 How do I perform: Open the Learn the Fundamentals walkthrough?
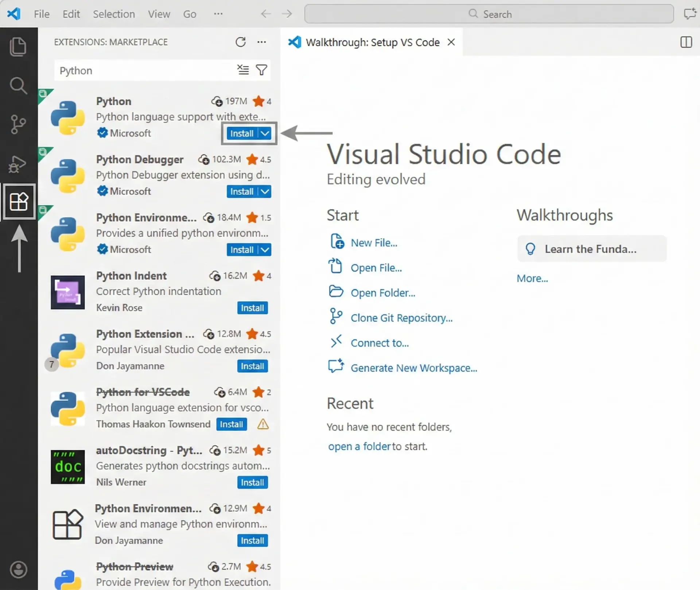[x=591, y=249]
